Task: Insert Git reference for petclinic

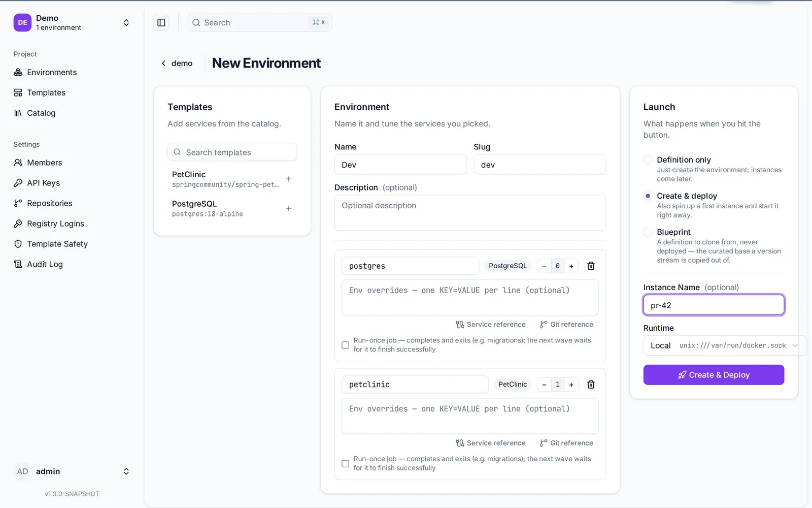Action: [x=566, y=443]
